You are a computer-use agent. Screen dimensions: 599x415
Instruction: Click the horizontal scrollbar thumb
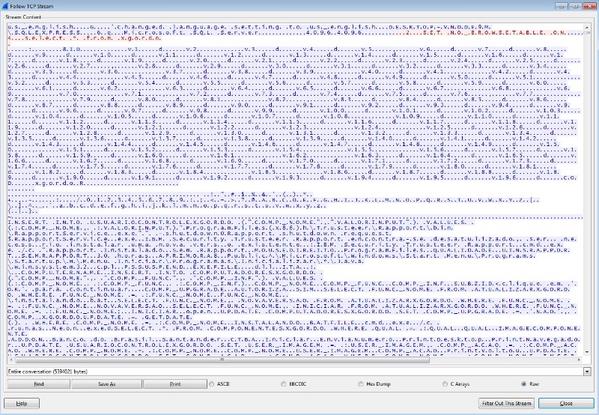[222, 359]
